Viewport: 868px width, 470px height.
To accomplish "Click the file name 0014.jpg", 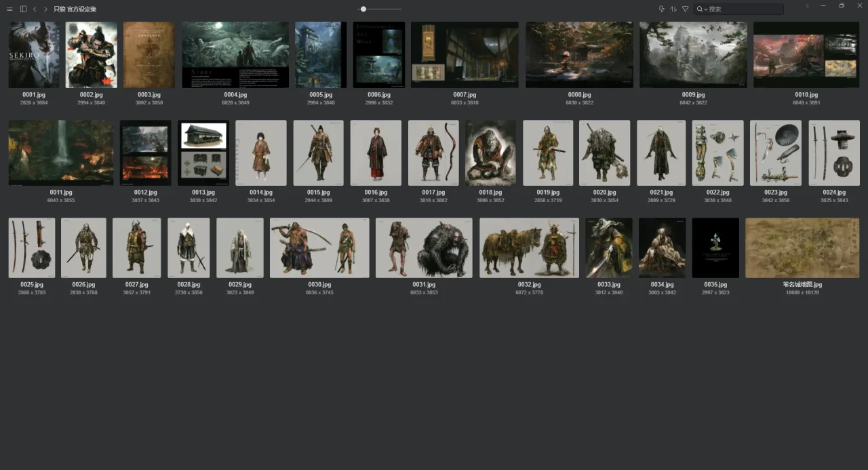I will (x=261, y=193).
